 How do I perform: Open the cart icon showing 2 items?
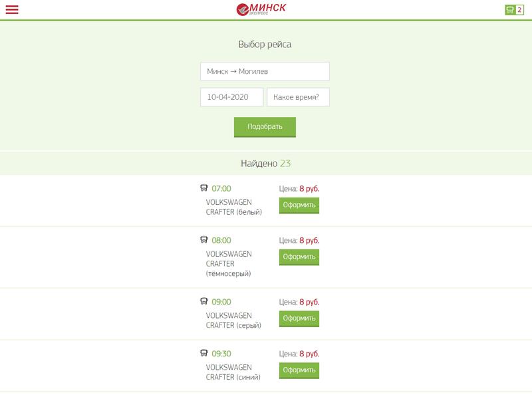coord(514,10)
